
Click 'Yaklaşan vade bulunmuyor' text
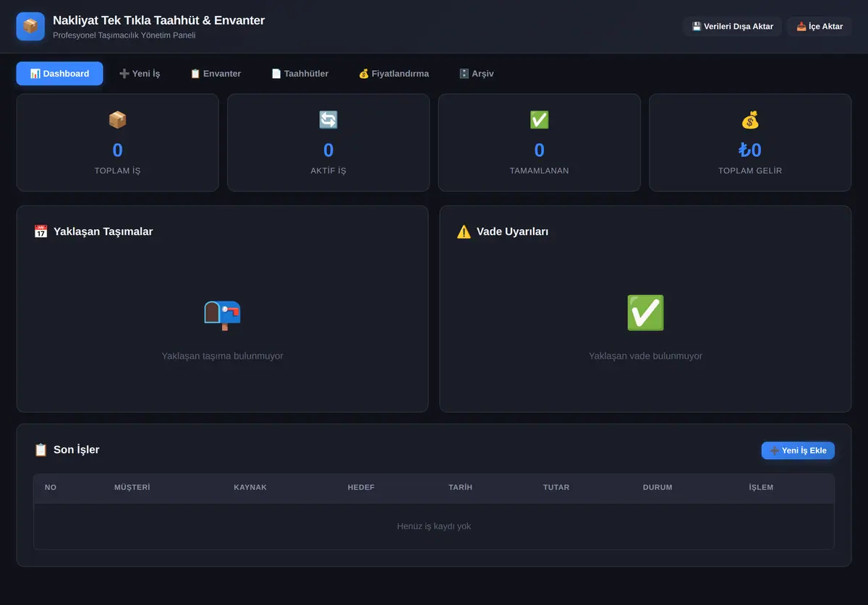tap(645, 356)
